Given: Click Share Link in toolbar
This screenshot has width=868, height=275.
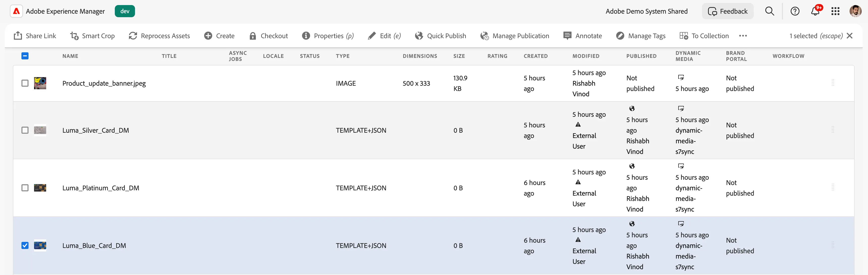Looking at the screenshot, I should pyautogui.click(x=35, y=36).
